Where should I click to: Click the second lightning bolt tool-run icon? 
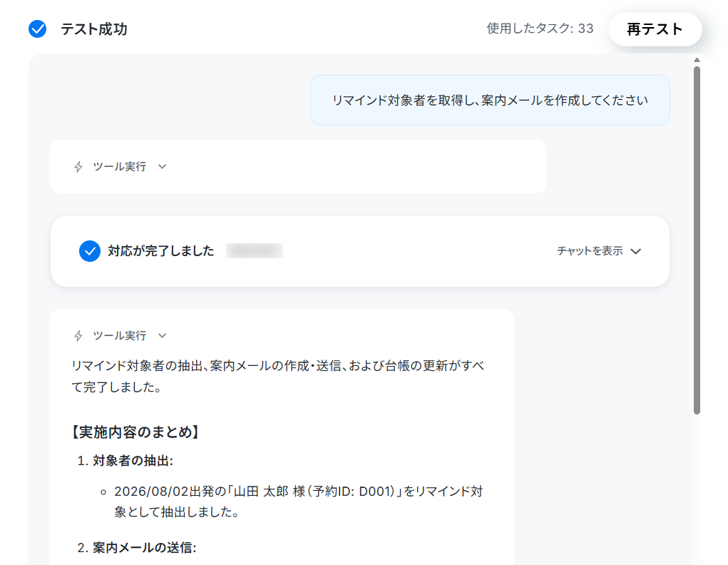(78, 335)
